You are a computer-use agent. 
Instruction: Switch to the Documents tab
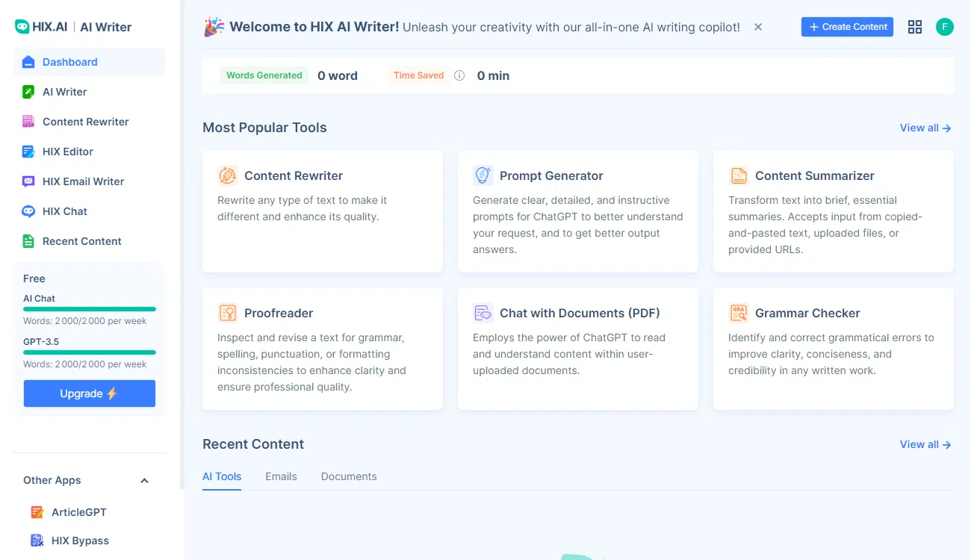[349, 476]
